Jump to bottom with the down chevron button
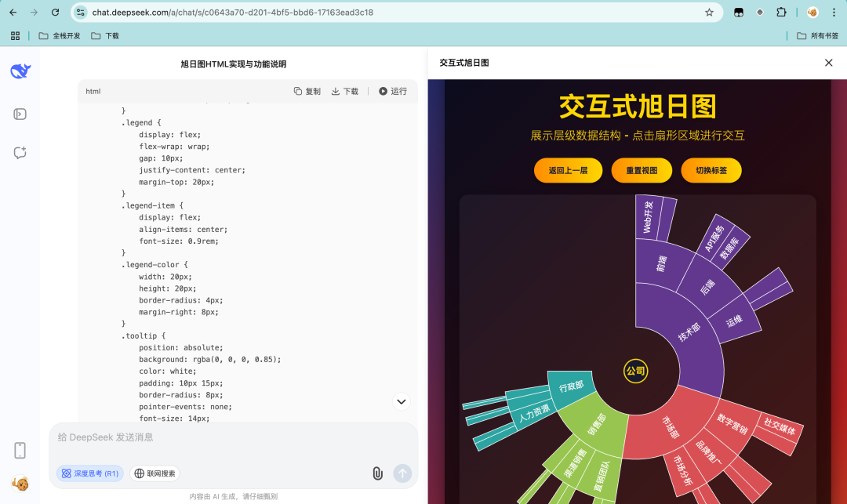This screenshot has height=504, width=847. 402,401
